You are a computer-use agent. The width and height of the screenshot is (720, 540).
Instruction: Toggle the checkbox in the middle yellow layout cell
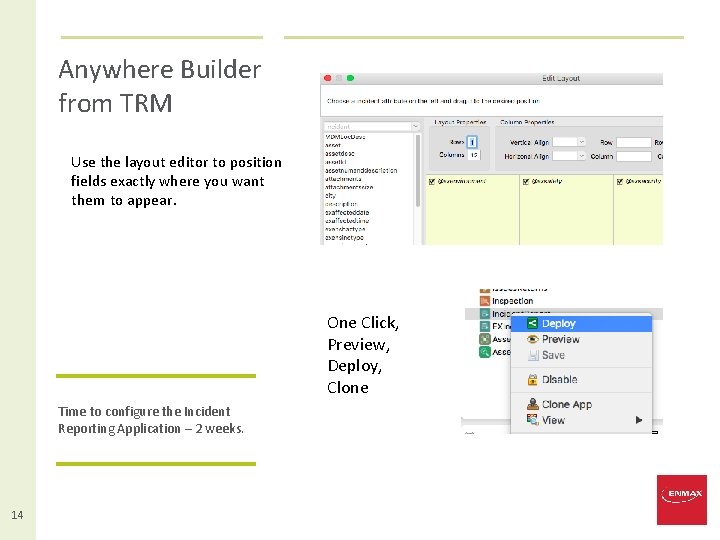[526, 182]
